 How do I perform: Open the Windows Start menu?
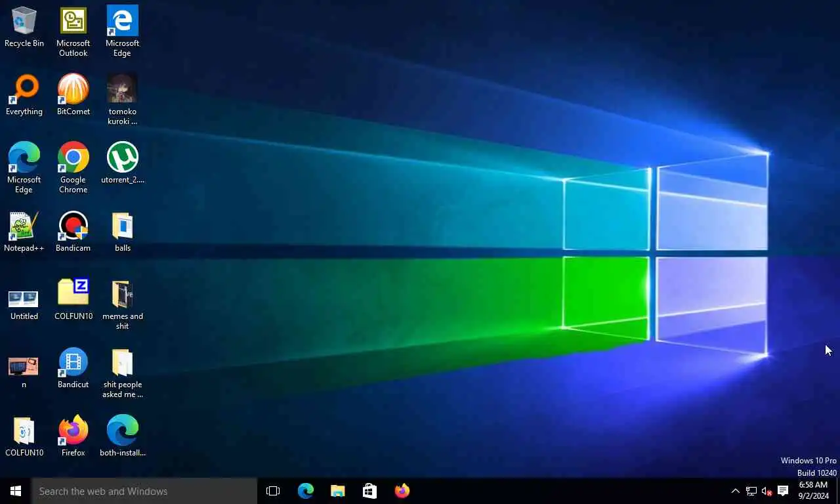(x=16, y=491)
